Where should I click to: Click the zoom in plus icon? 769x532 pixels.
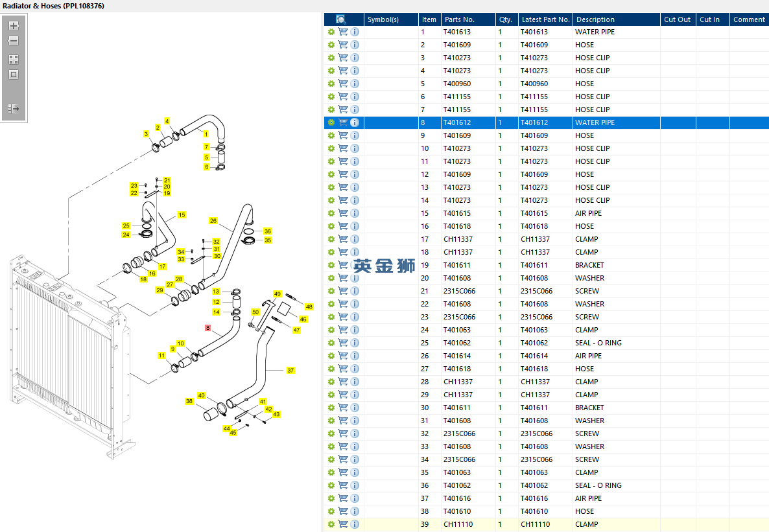pyautogui.click(x=14, y=26)
